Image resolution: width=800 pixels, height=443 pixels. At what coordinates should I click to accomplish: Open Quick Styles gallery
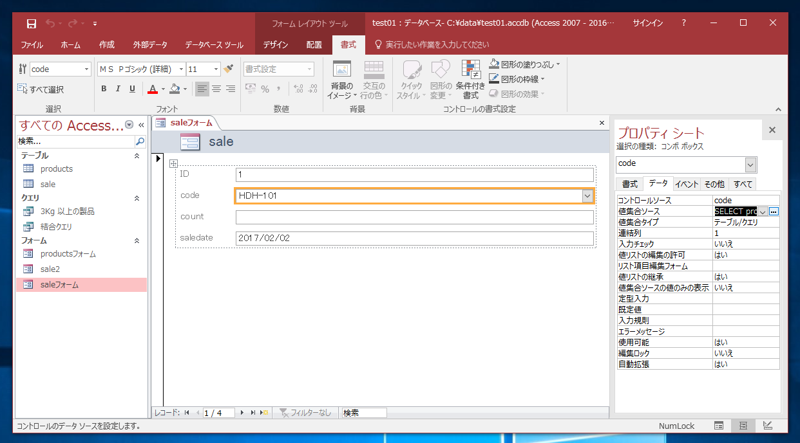(411, 80)
